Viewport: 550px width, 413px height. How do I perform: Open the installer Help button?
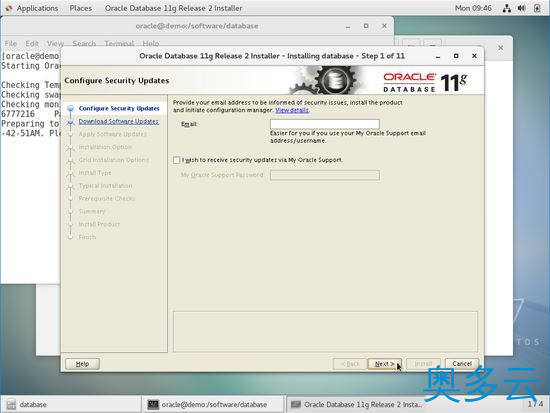tap(82, 364)
